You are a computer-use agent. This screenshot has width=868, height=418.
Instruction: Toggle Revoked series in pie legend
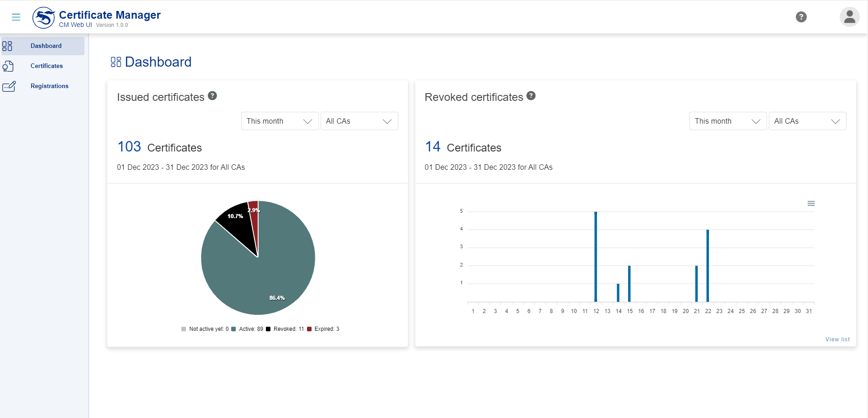285,329
